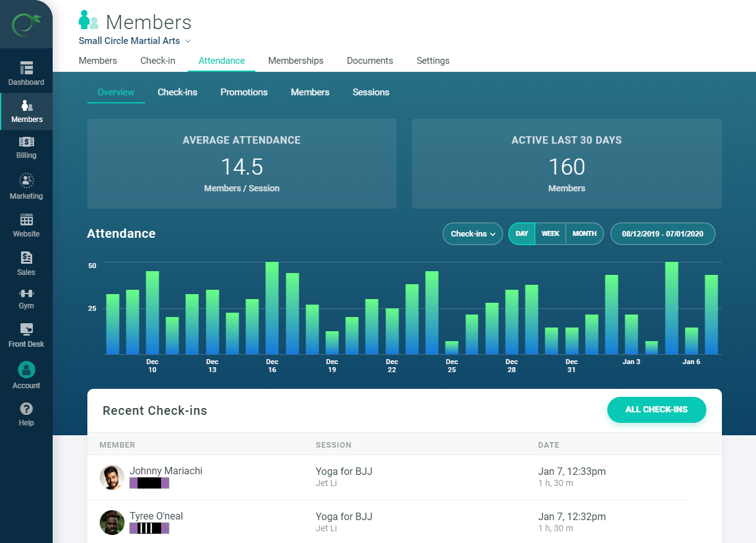Switch attendance chart to WEEK view
This screenshot has width=756, height=543.
point(550,233)
